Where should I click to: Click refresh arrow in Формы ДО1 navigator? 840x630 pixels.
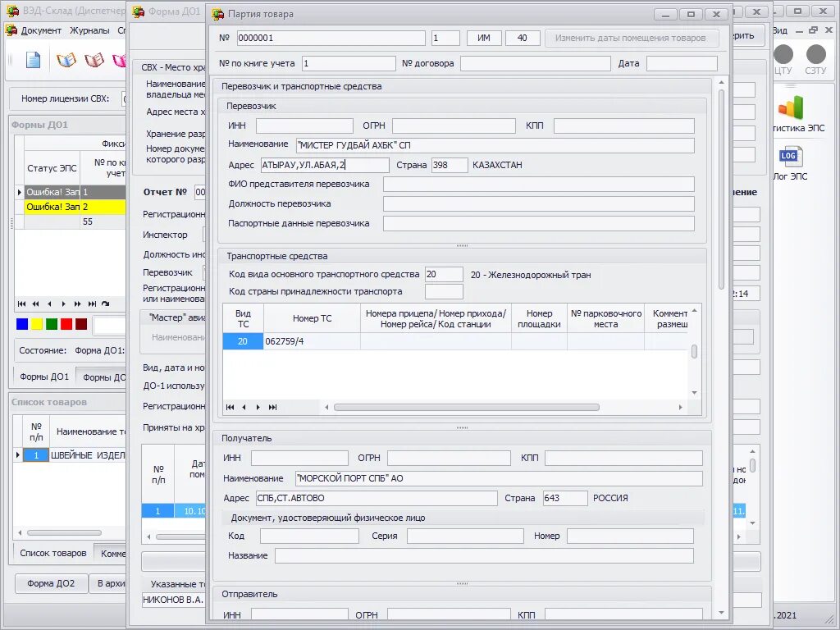[106, 304]
